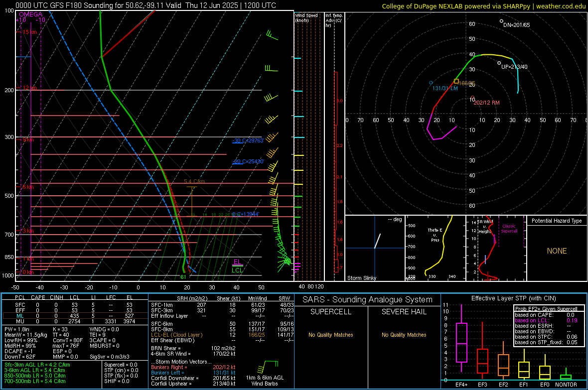Click the Wind Speed (knots) panel header
This screenshot has width=588, height=390.
pyautogui.click(x=306, y=17)
